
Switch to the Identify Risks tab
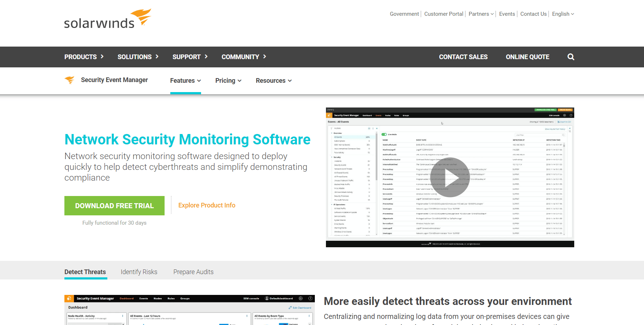point(139,272)
